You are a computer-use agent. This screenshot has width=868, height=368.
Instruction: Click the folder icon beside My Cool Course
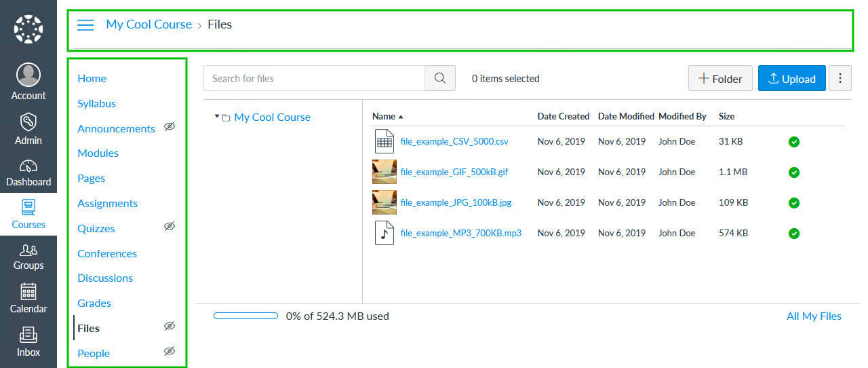tap(226, 117)
